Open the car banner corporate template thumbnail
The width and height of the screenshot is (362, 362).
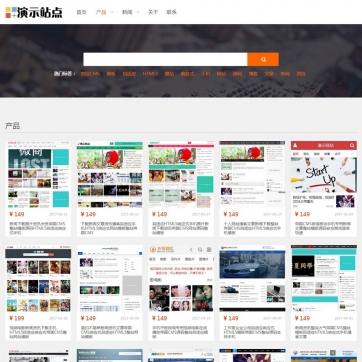click(252, 279)
